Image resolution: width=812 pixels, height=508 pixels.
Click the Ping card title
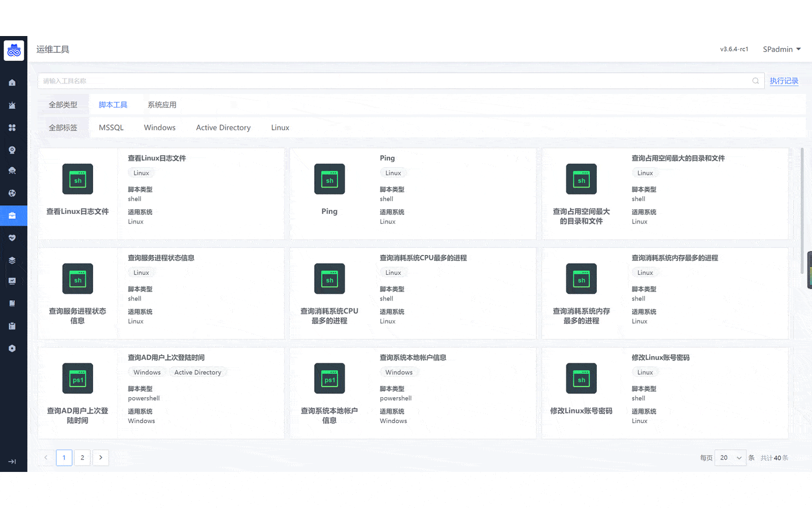click(x=387, y=158)
